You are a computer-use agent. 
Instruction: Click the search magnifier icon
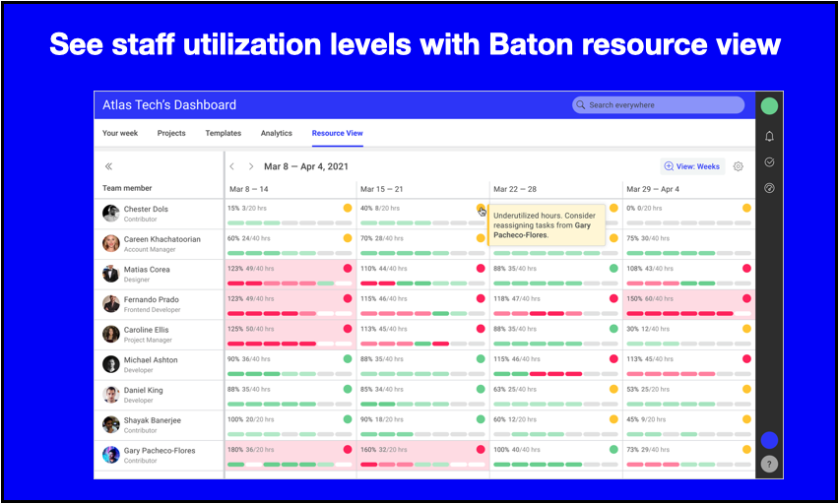(x=581, y=105)
